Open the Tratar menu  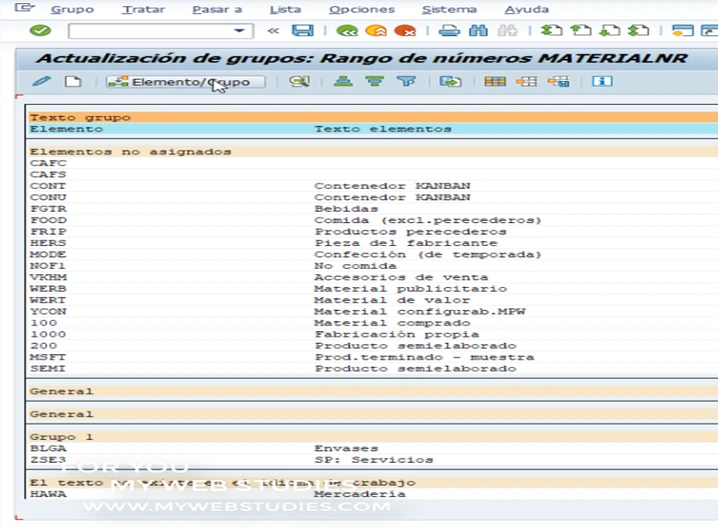(143, 9)
